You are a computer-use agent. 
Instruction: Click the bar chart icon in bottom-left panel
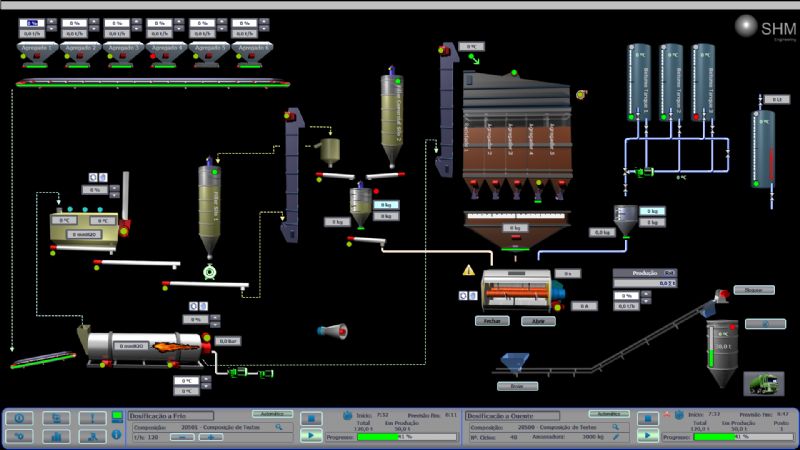[56, 436]
